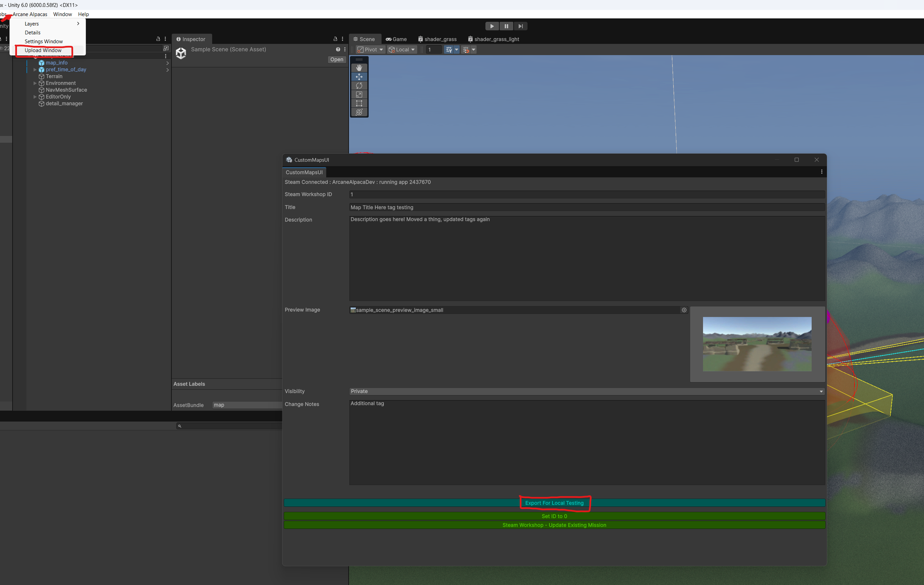The height and width of the screenshot is (585, 924).
Task: Expand the Environment object in hierarchy
Action: point(35,83)
